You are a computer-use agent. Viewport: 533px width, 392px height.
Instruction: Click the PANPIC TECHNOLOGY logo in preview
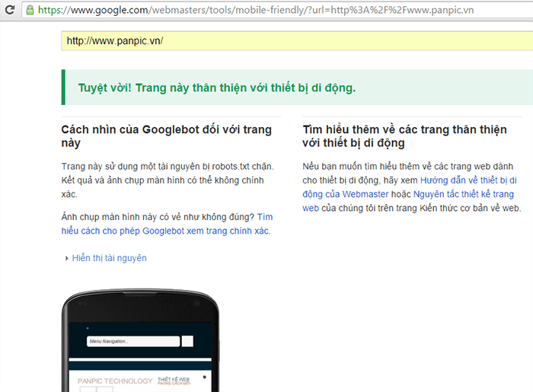115,381
